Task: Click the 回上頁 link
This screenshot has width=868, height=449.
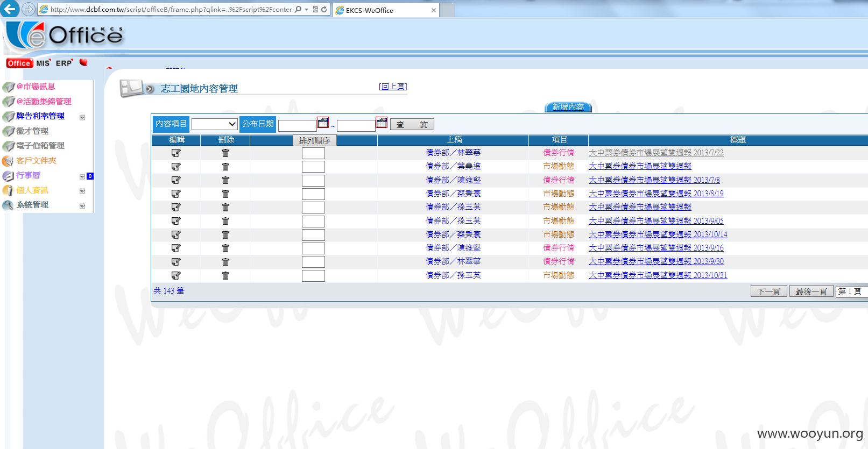Action: [x=393, y=87]
